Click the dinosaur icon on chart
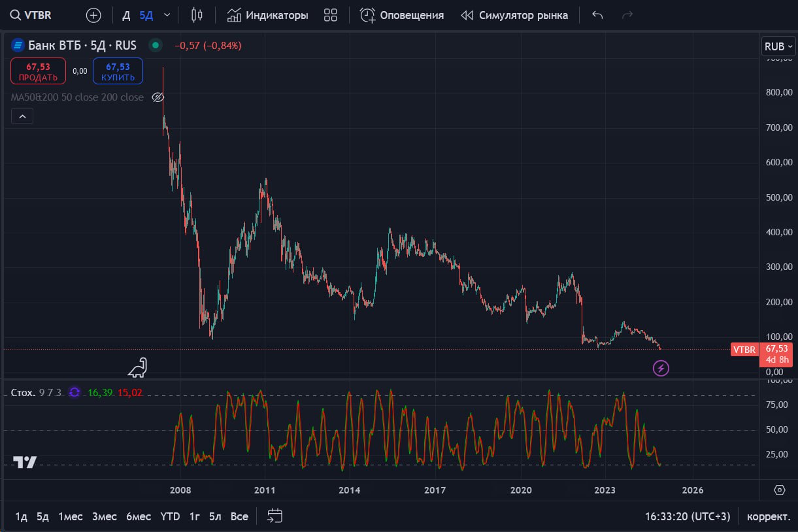The width and height of the screenshot is (798, 532). [137, 368]
